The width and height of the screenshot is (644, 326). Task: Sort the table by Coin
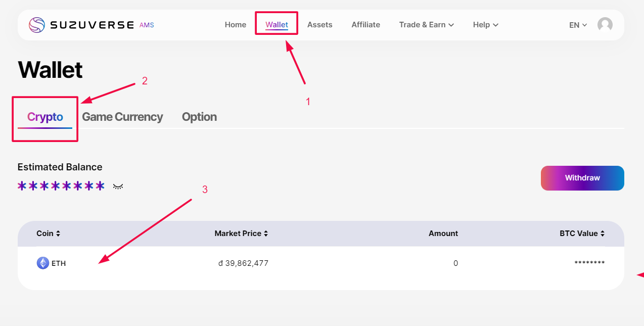49,234
